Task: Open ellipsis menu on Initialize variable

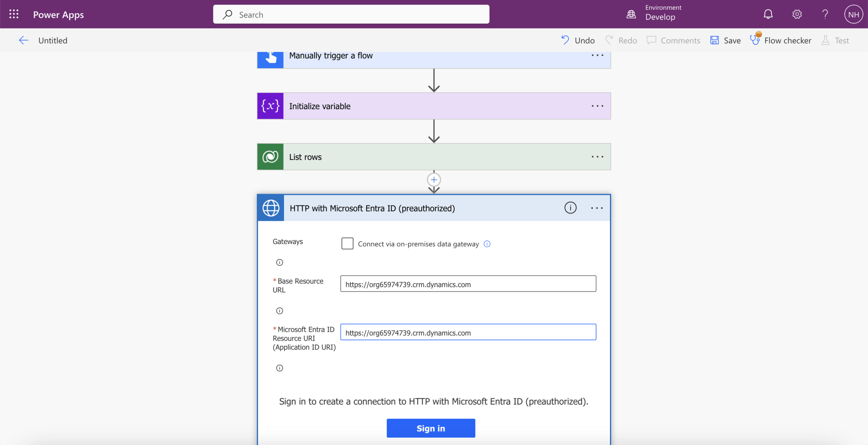Action: tap(597, 106)
